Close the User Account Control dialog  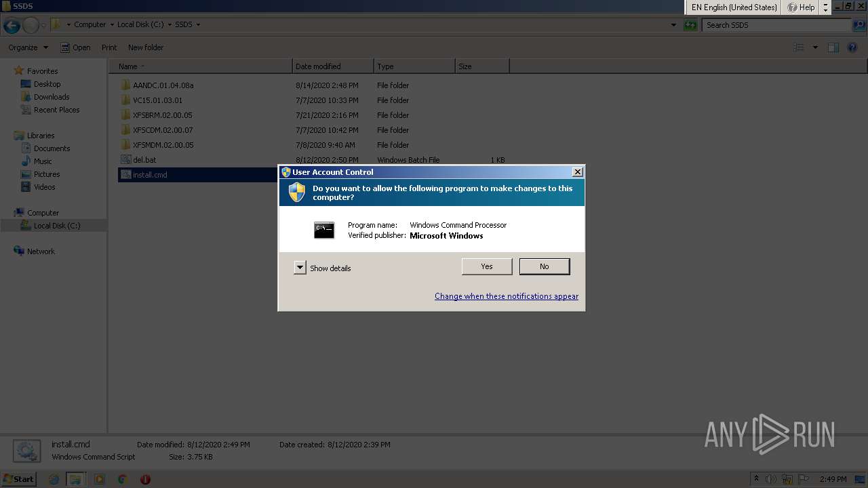coord(577,172)
